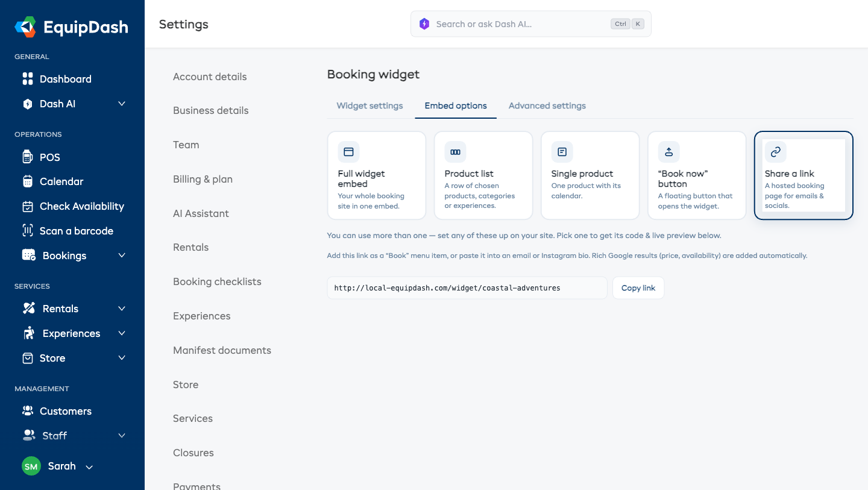Expand the Experiences sidebar chevron

[x=122, y=333]
